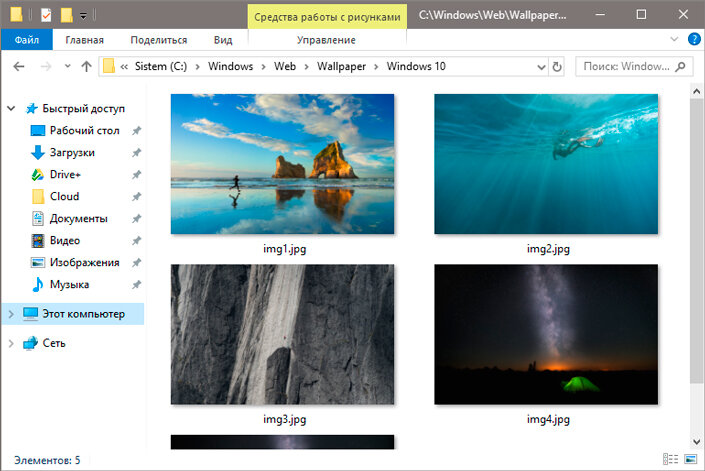Select Сеть in navigation pane

point(54,343)
